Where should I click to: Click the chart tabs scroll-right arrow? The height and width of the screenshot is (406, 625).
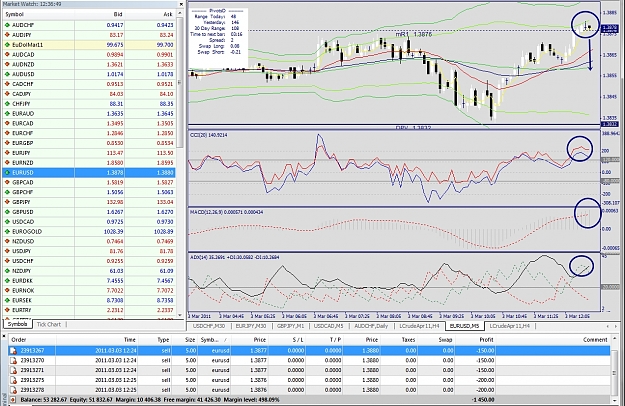615,326
